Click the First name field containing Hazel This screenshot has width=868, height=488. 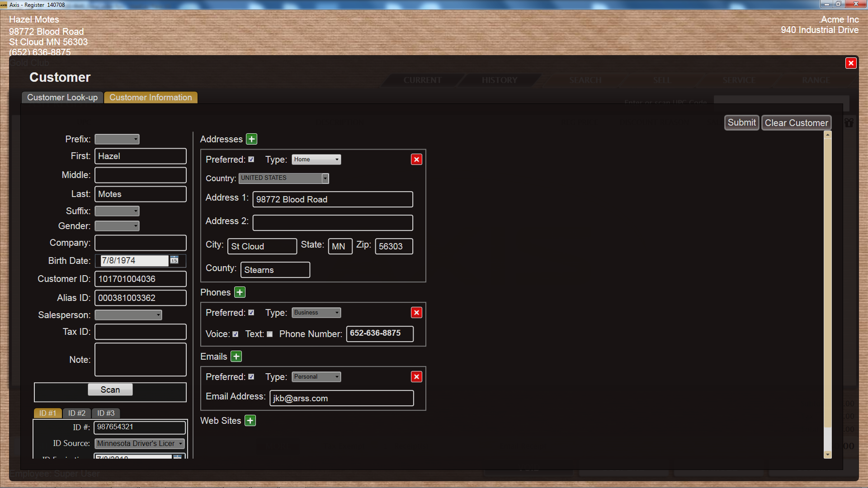pyautogui.click(x=141, y=156)
